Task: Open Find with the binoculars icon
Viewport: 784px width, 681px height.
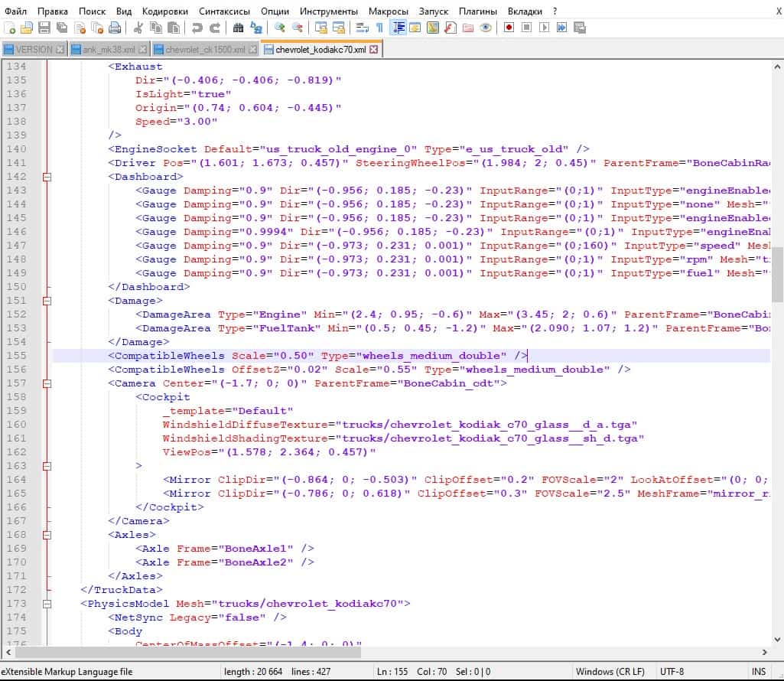Action: point(238,28)
